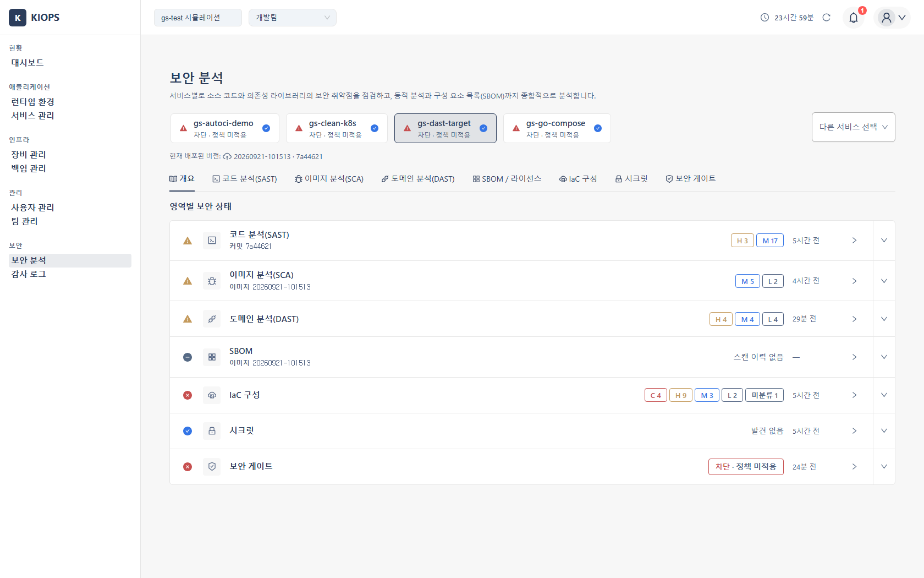The width and height of the screenshot is (924, 578).
Task: Expand the 코드 분석(SAST) row details
Action: (884, 241)
